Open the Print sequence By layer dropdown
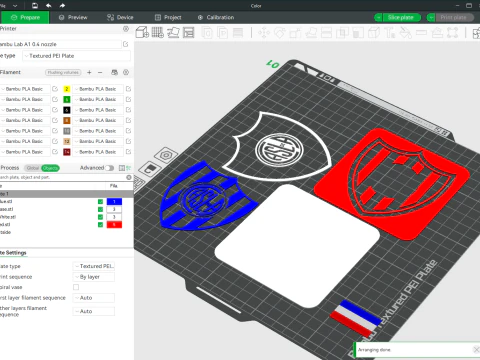The width and height of the screenshot is (480, 360). click(x=94, y=277)
